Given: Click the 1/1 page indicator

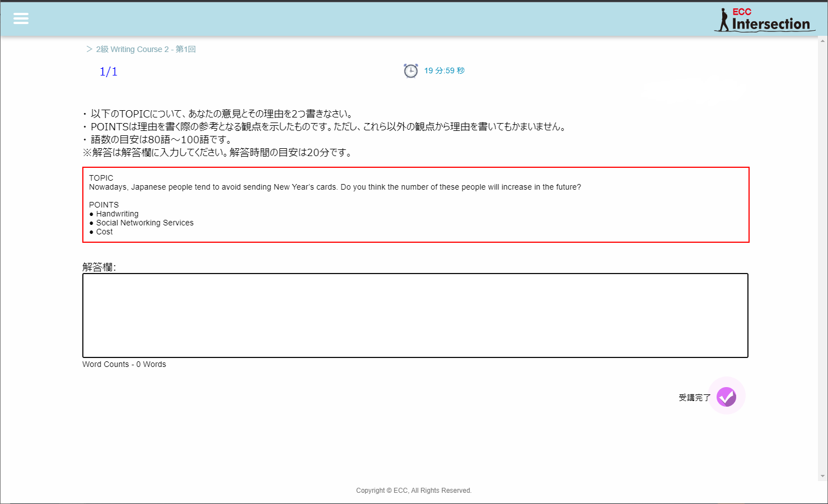Looking at the screenshot, I should coord(108,71).
